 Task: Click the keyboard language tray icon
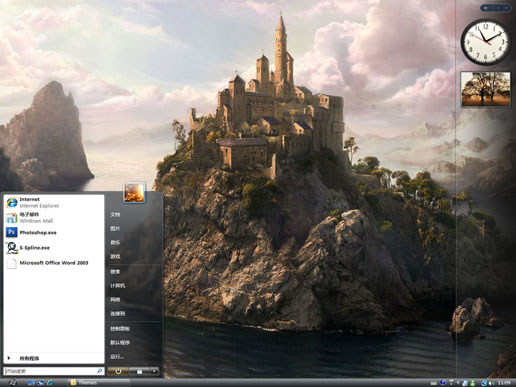(434, 383)
